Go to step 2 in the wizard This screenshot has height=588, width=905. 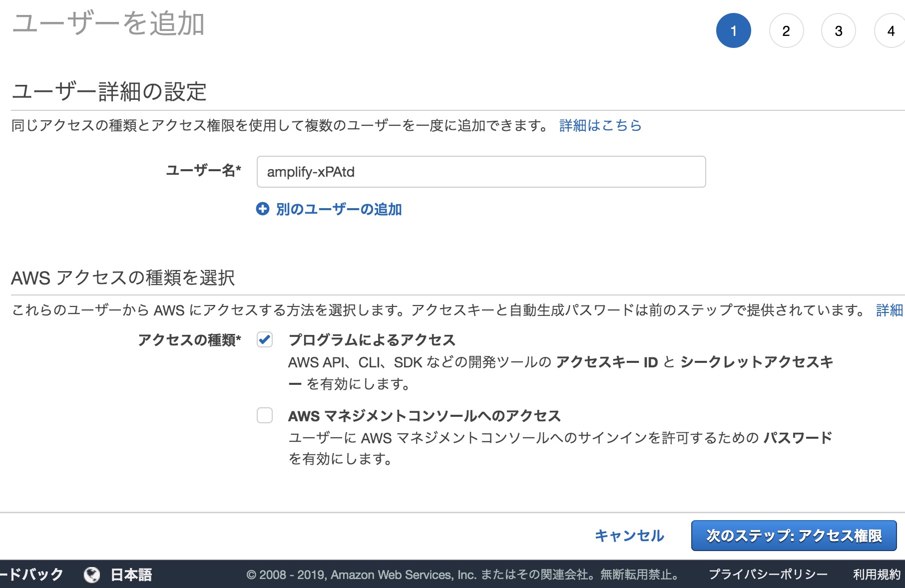(786, 30)
